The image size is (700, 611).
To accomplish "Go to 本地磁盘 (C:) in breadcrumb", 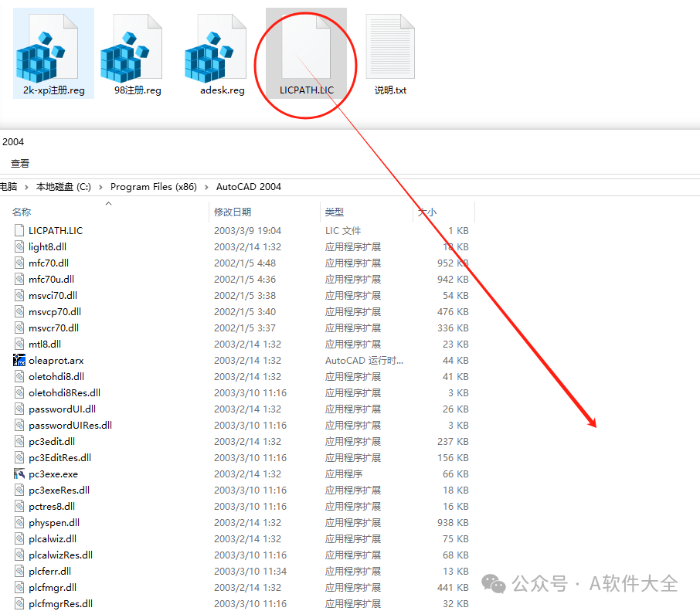I will 63,187.
